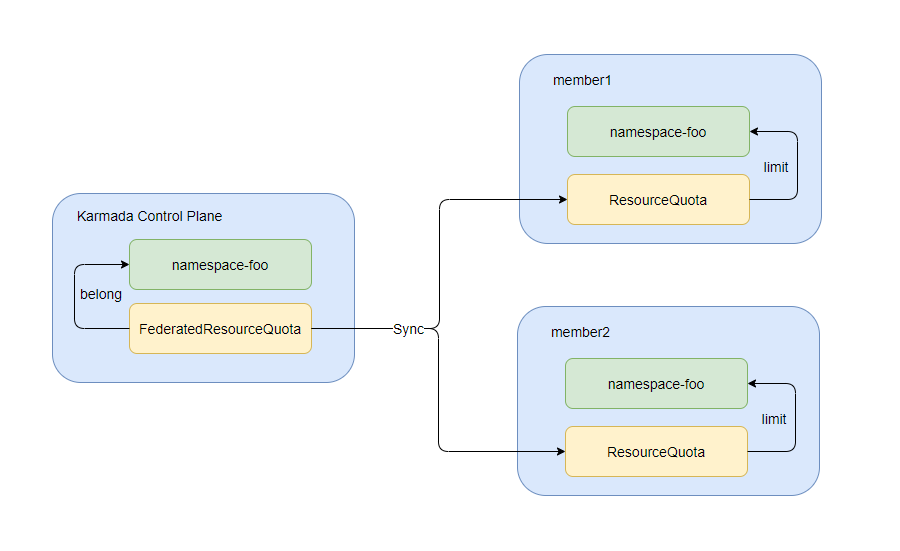Select namespace-foo box inside member1
This screenshot has height=551, width=900.
(x=658, y=132)
